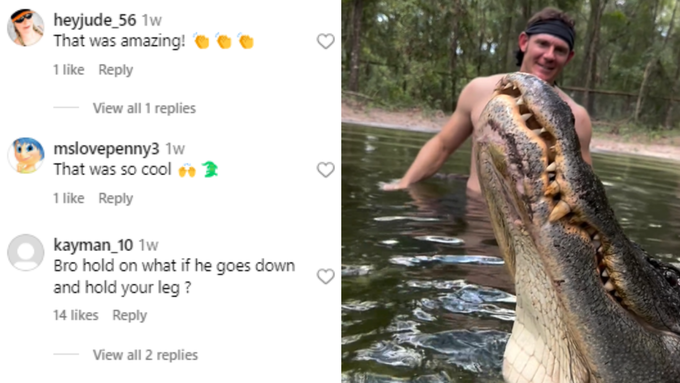Image resolution: width=680 pixels, height=383 pixels.
Task: Open the heyjude_56 username link
Action: [x=95, y=20]
